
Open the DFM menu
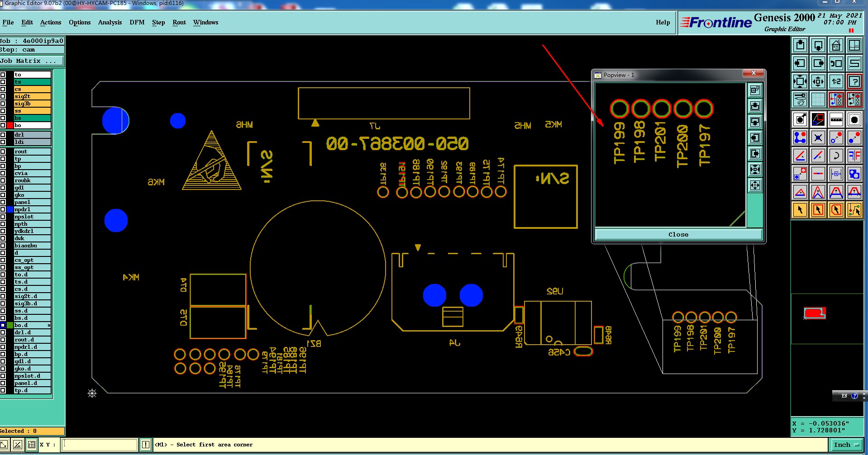137,22
